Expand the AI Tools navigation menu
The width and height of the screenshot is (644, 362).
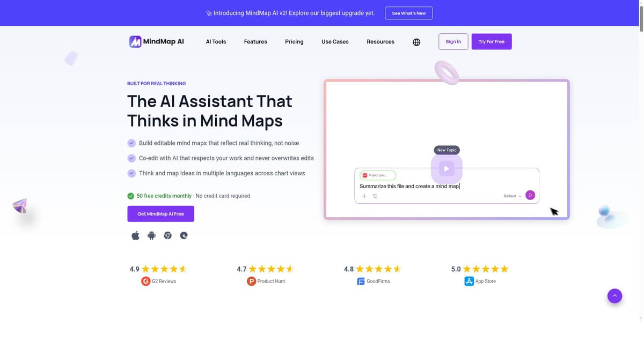(x=216, y=42)
